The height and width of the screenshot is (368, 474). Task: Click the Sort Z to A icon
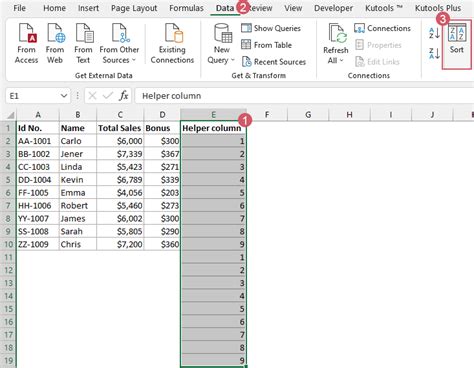434,53
